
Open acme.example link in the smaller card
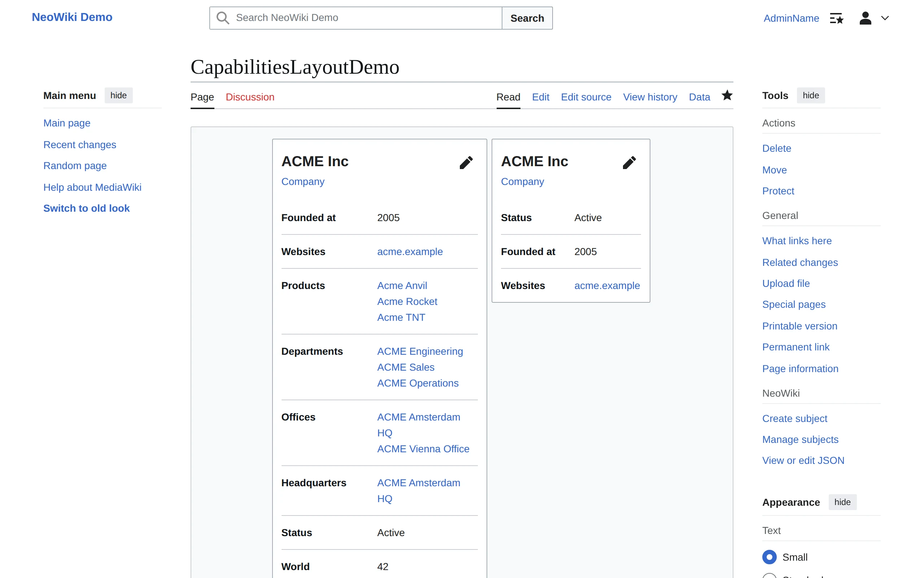coord(607,285)
